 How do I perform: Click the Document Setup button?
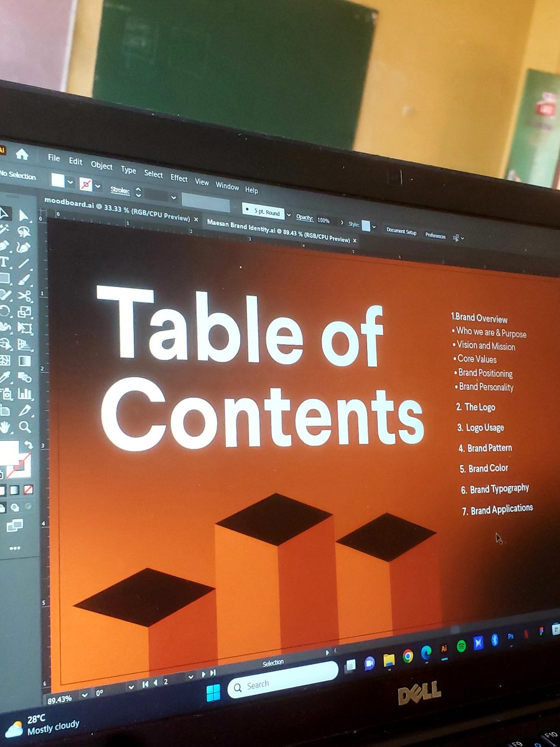(x=401, y=231)
